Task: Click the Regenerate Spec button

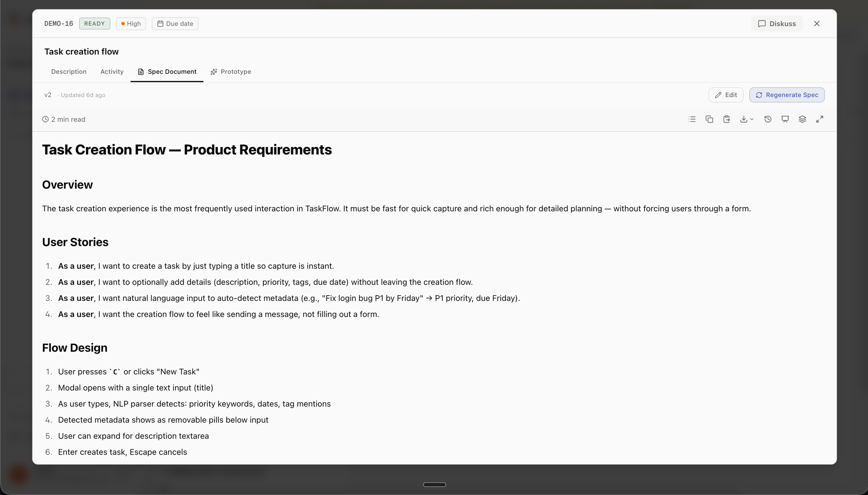Action: pos(787,94)
